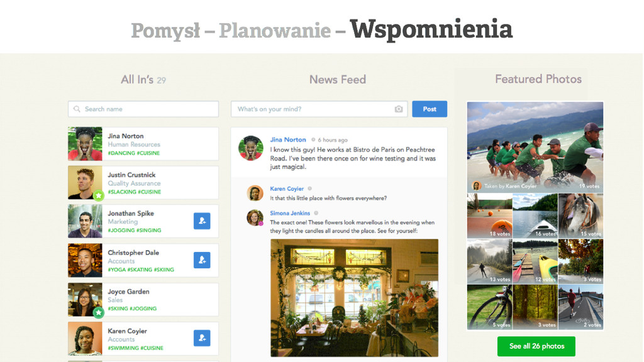This screenshot has width=644, height=362.
Task: Open Jina Norton's profile link in the news feed
Action: point(288,140)
